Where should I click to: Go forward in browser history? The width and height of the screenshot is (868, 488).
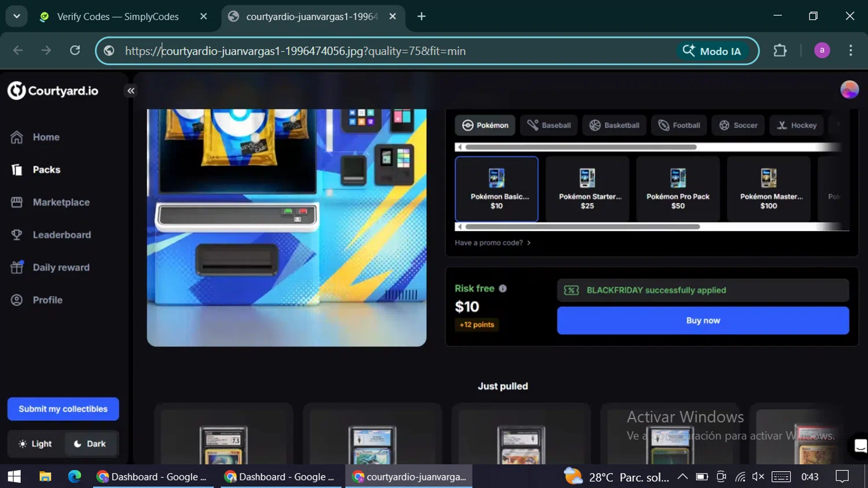(46, 51)
